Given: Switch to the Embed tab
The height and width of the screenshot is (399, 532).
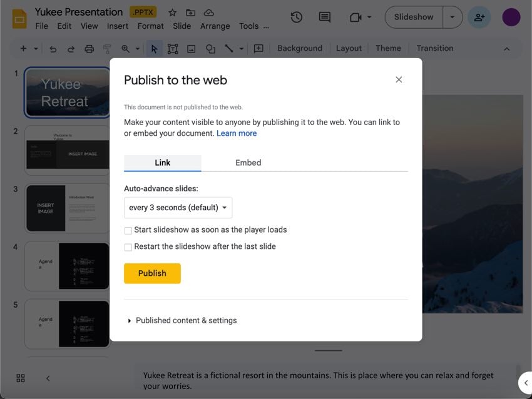Looking at the screenshot, I should (x=248, y=162).
